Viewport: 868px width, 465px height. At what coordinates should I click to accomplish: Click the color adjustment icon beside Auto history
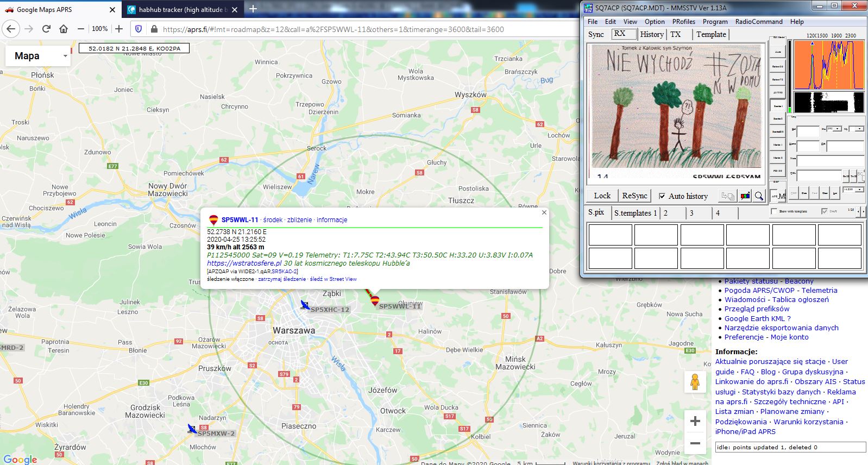coord(745,196)
